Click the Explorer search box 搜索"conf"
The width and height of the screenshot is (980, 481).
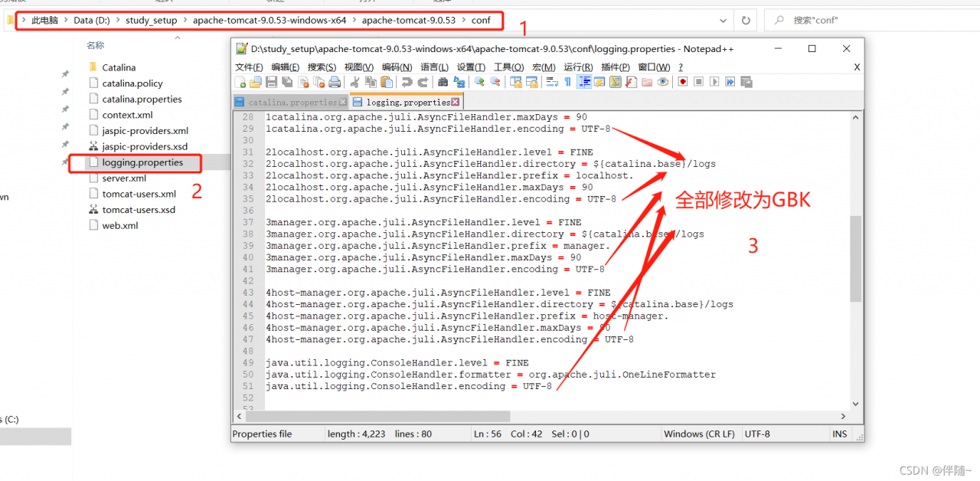[871, 21]
